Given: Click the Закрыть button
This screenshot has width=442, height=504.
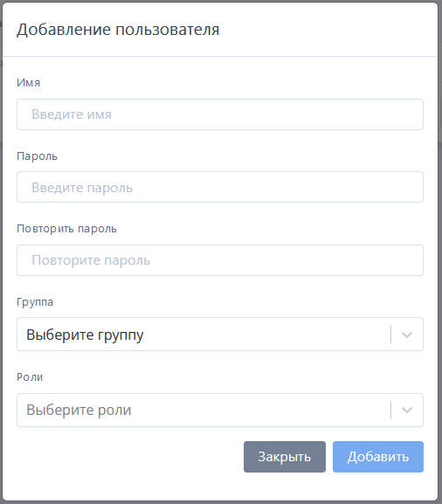Looking at the screenshot, I should click(285, 457).
